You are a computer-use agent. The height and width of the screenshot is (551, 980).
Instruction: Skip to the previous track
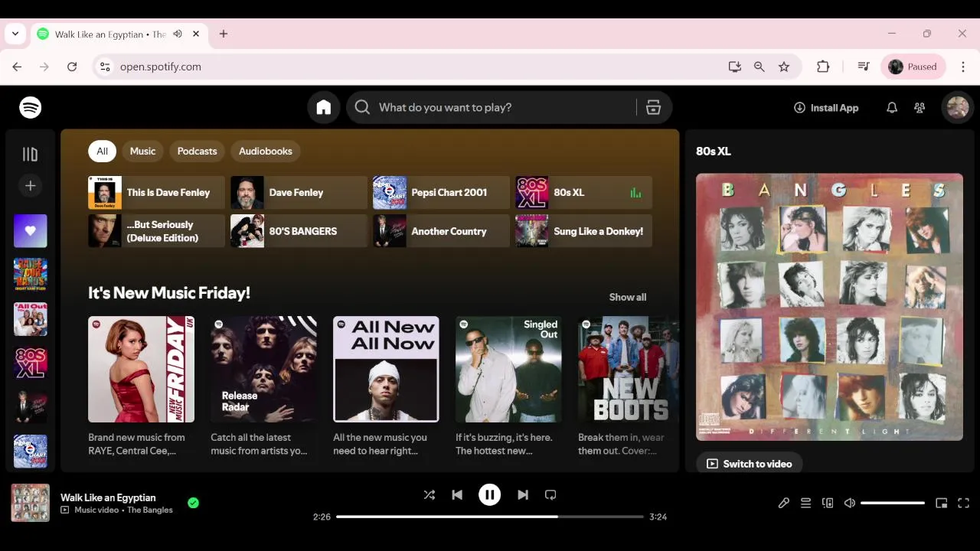click(457, 495)
